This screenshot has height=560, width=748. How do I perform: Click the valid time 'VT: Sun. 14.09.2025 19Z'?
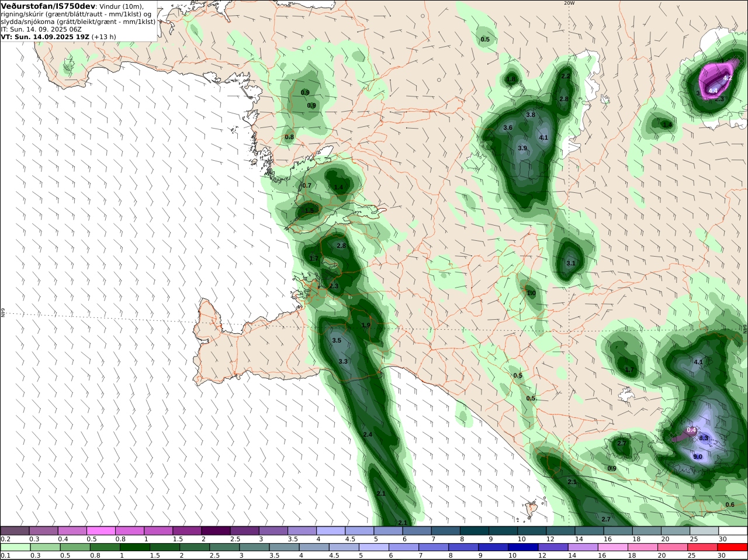(x=45, y=37)
